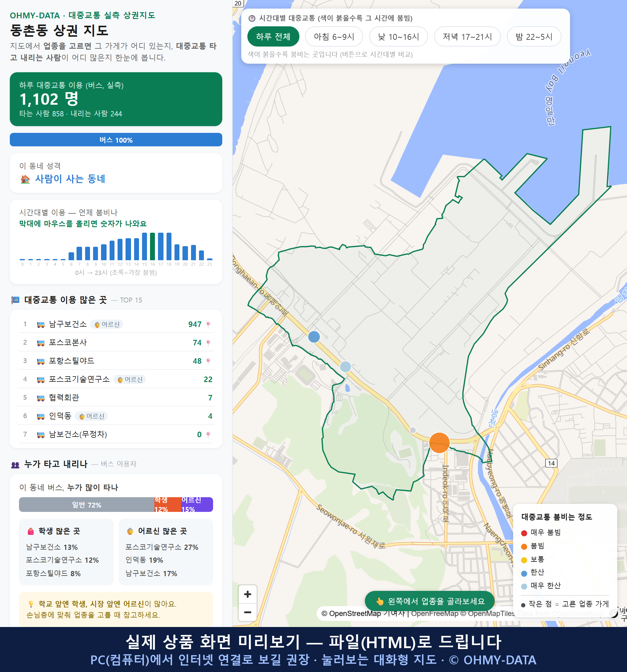Click the 어르신 badge next to 포스코기술연구소
Viewport: 627px width, 672px height.
pyautogui.click(x=130, y=379)
